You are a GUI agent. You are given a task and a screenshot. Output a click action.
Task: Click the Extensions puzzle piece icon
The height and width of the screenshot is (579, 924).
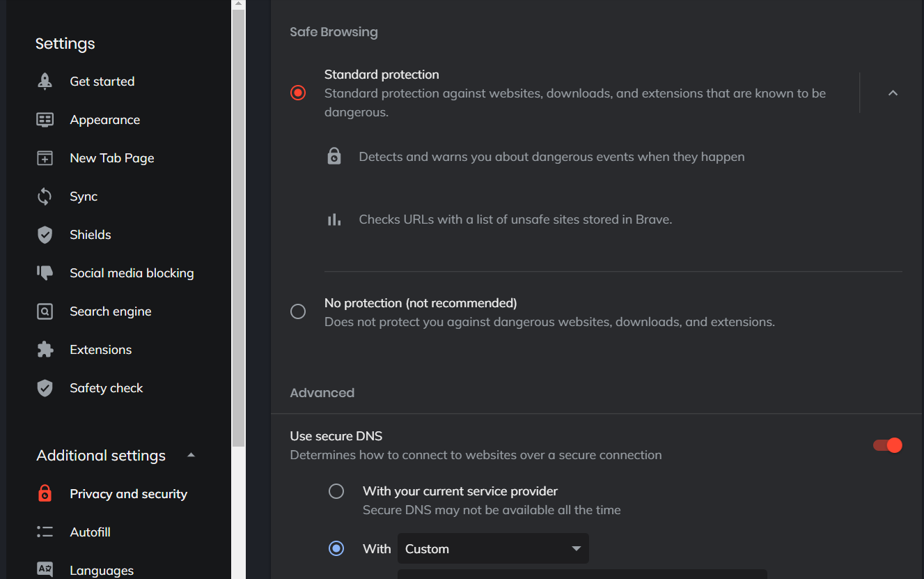tap(45, 350)
